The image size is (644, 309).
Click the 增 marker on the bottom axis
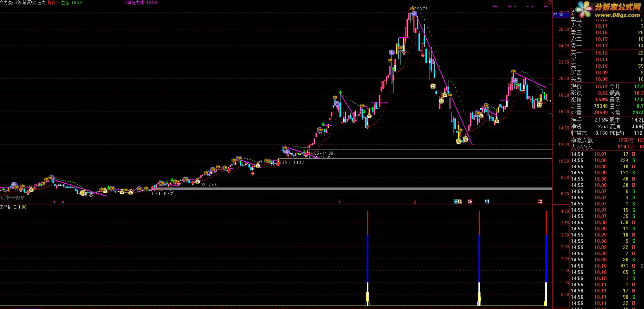[x=540, y=202]
